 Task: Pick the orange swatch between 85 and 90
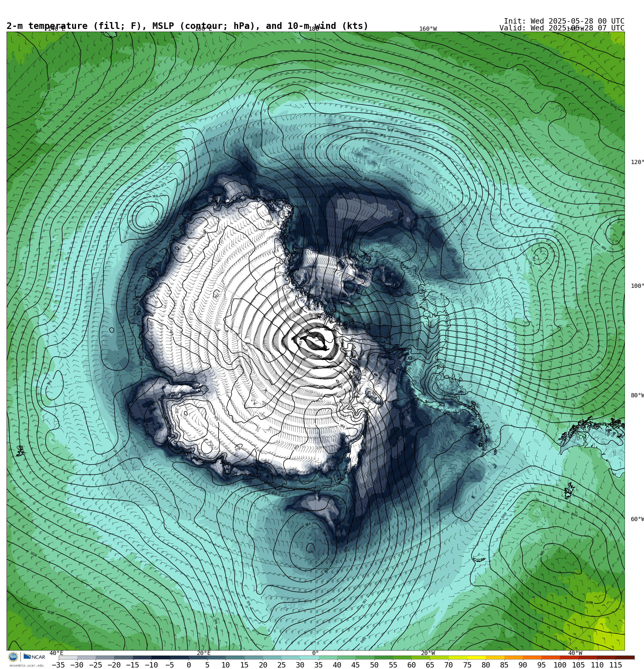click(514, 657)
